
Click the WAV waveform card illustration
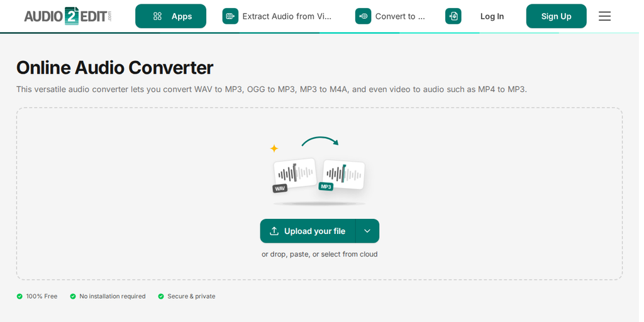tap(294, 175)
